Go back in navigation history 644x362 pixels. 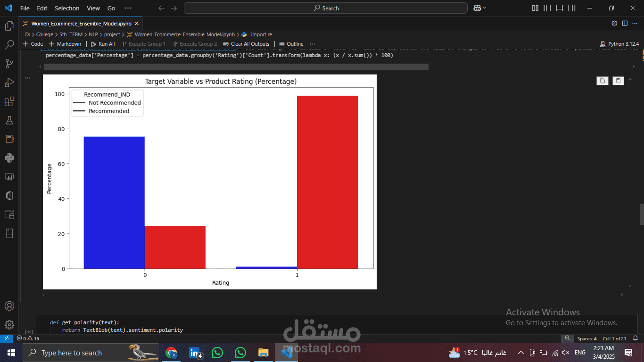tap(162, 8)
